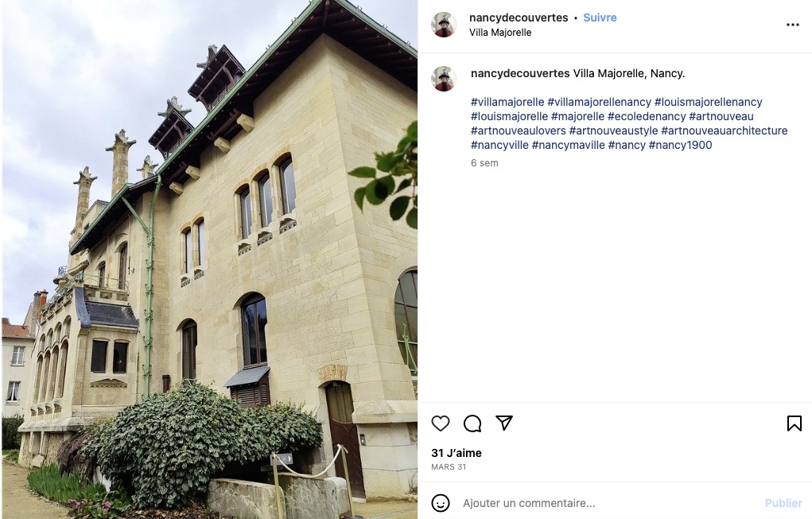The image size is (812, 519).
Task: Open comments via the speech bubble icon
Action: click(472, 423)
